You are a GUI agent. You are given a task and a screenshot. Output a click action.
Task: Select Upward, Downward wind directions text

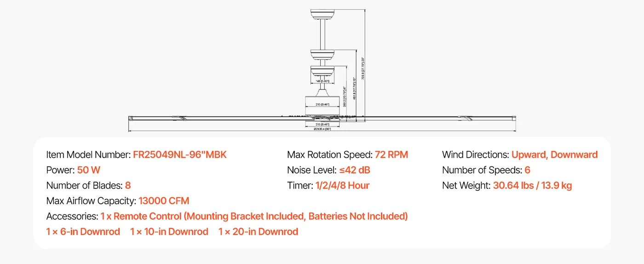(554, 155)
